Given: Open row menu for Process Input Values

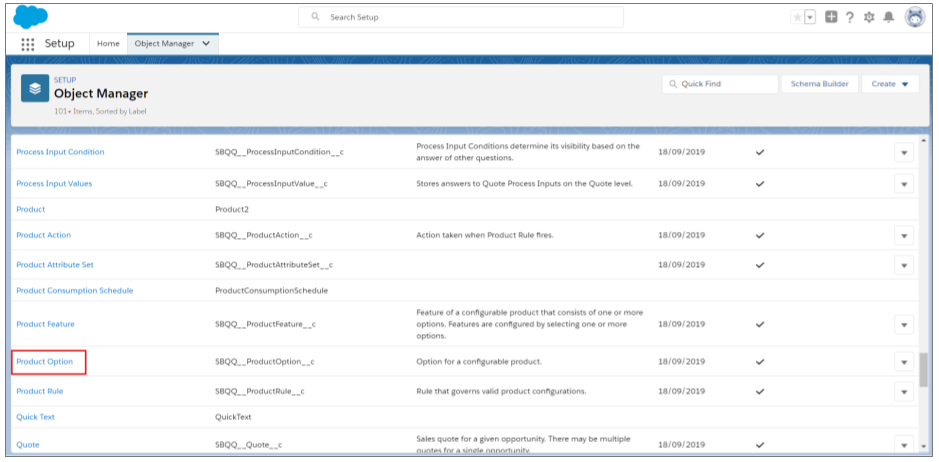Looking at the screenshot, I should pyautogui.click(x=904, y=183).
